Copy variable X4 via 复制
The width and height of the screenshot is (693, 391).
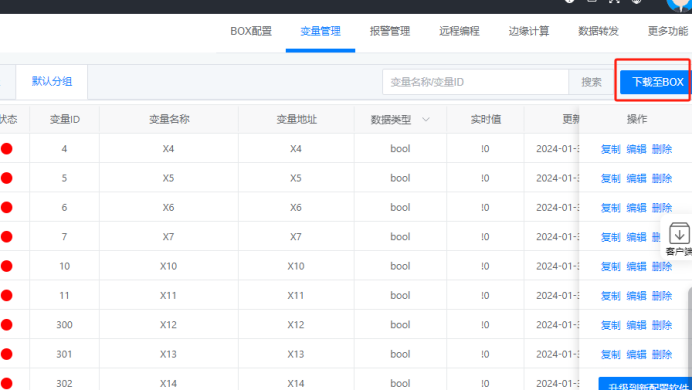610,149
